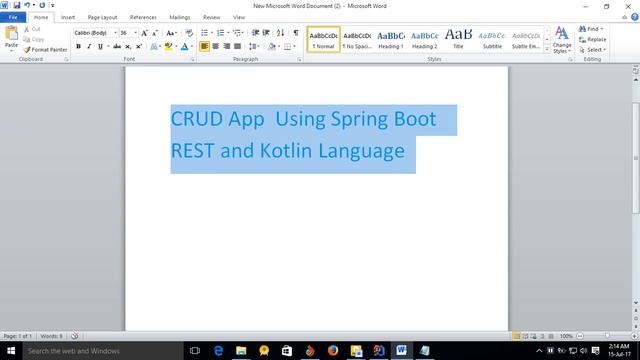Open the File tab

[13, 17]
